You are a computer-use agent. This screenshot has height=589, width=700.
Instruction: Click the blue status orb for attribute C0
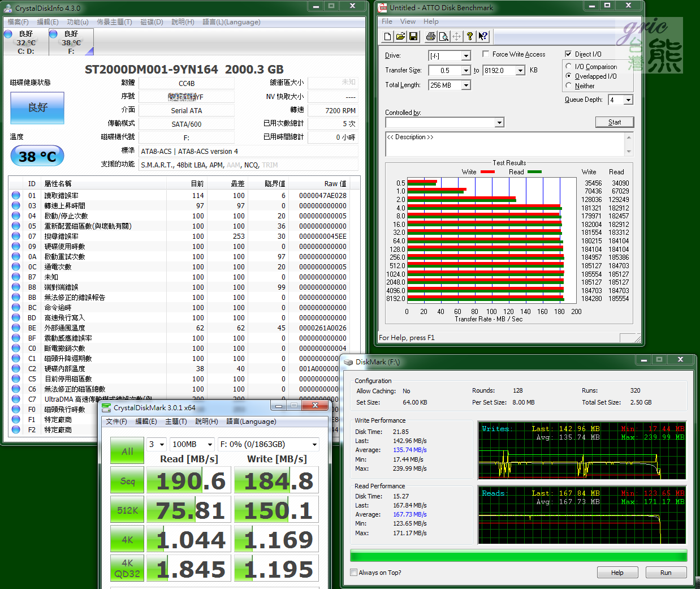pyautogui.click(x=16, y=348)
